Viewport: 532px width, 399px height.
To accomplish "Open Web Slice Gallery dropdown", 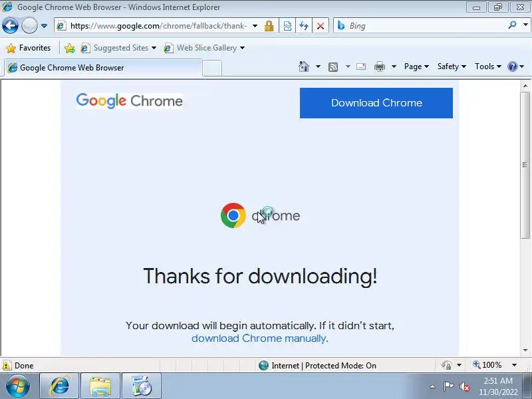I will pyautogui.click(x=204, y=48).
